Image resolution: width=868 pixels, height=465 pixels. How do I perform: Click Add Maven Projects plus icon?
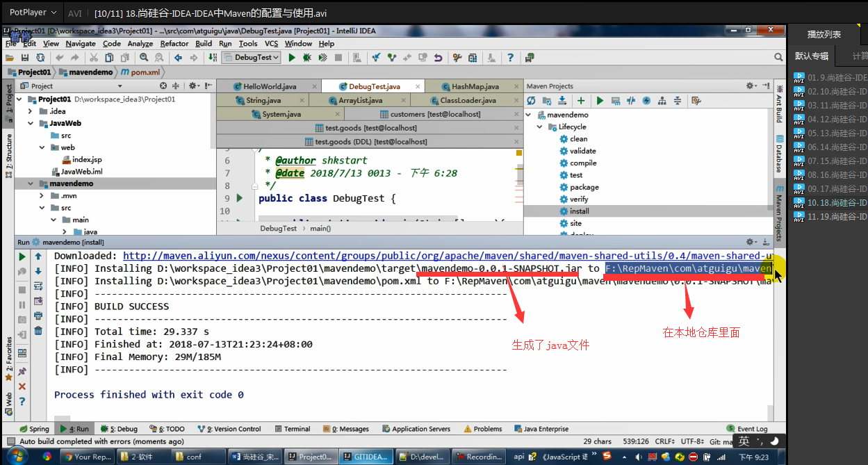(581, 101)
